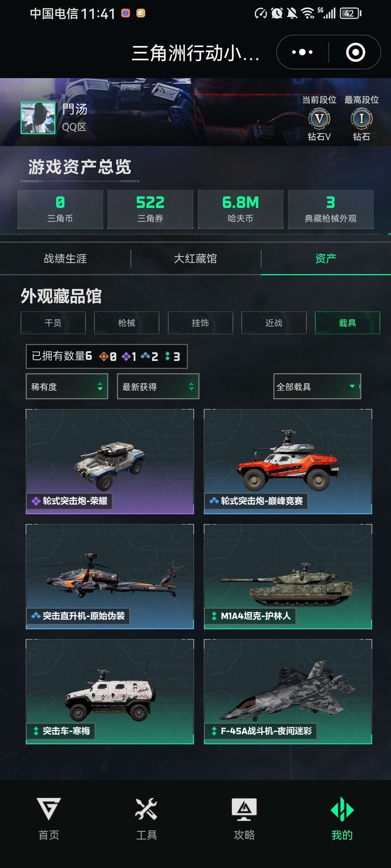Switch to the 大红藏馆 tab
391x868 pixels.
pos(195,259)
